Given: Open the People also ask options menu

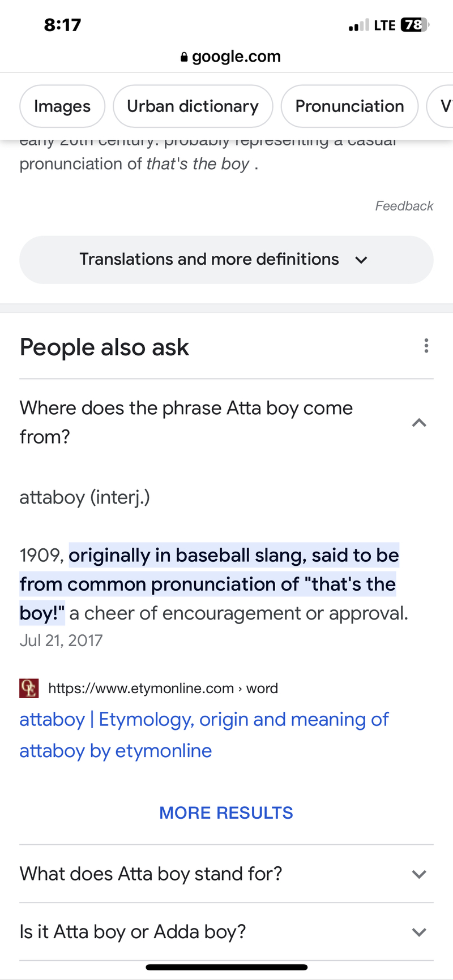Looking at the screenshot, I should (426, 346).
